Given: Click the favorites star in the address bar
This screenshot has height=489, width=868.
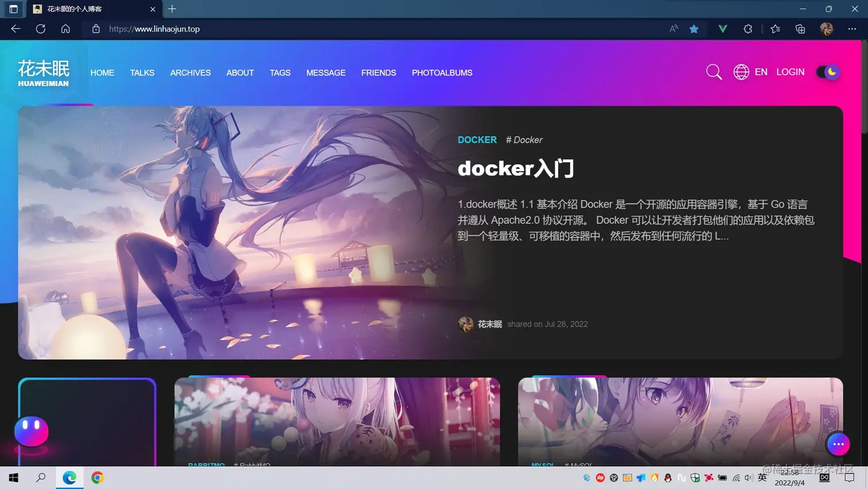Looking at the screenshot, I should (x=694, y=28).
